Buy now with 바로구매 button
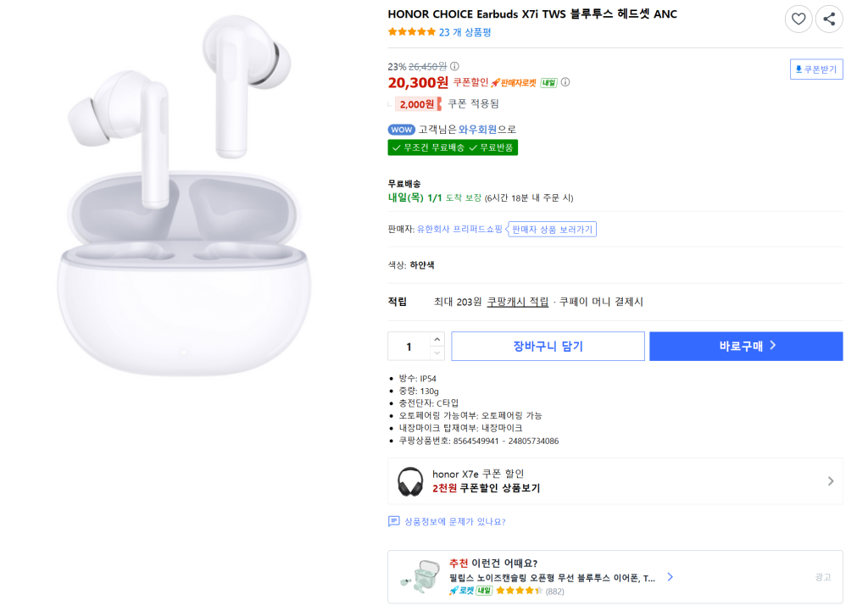 [746, 346]
